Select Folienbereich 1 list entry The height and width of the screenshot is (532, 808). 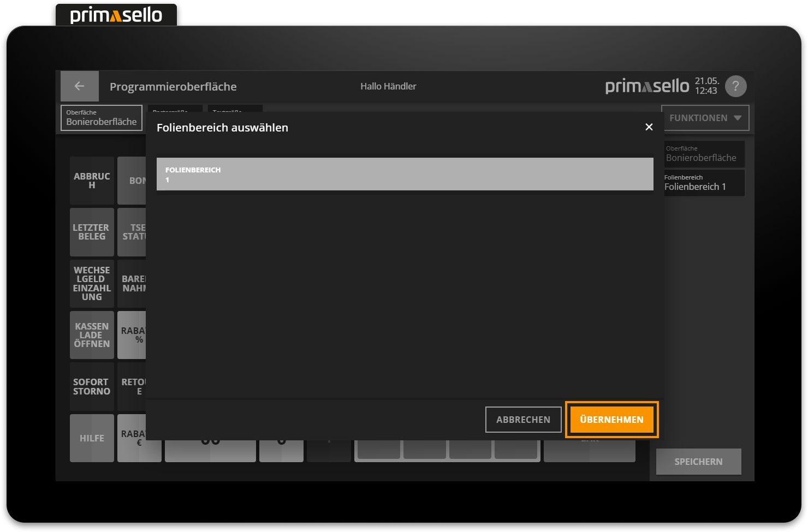[405, 174]
